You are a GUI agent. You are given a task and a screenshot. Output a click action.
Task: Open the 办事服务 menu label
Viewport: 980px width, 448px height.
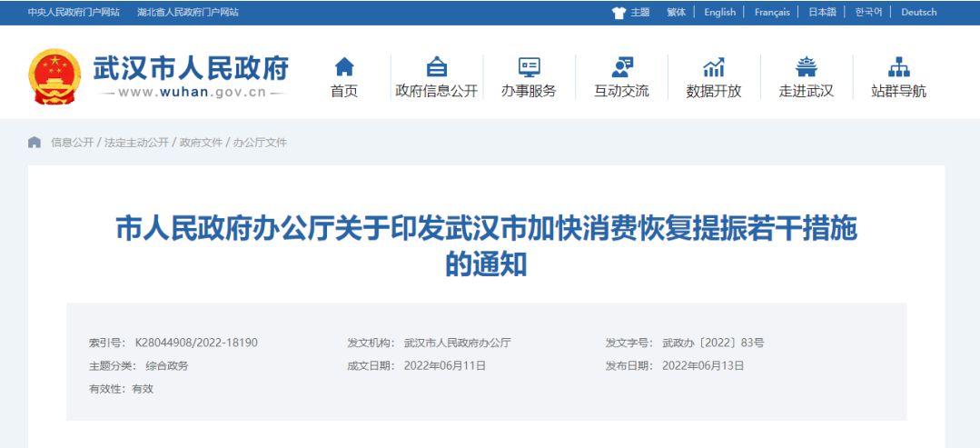tap(529, 91)
